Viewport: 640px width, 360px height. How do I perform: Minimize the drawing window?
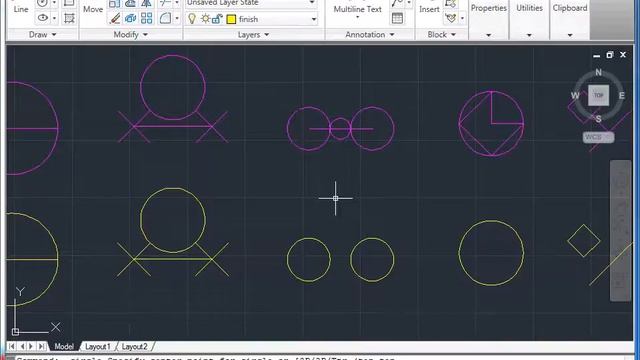pyautogui.click(x=596, y=55)
